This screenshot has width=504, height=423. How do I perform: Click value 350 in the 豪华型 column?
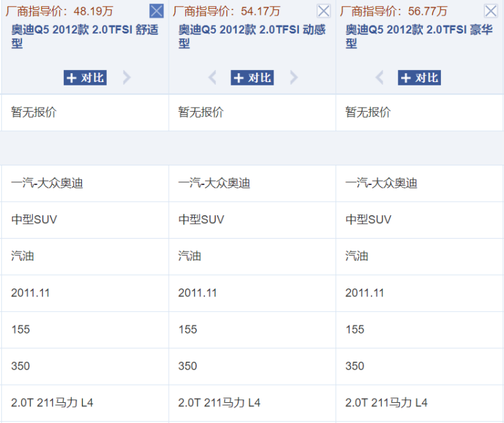point(355,366)
